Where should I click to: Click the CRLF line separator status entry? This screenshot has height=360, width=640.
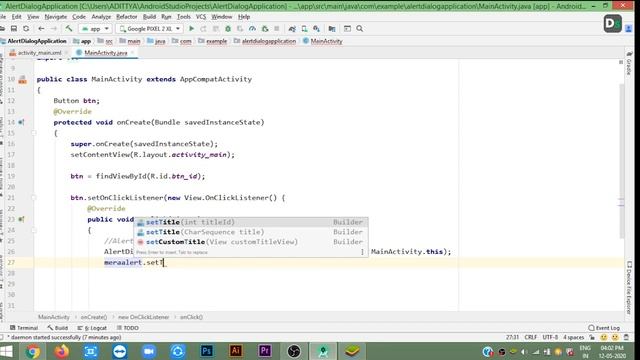tap(531, 338)
